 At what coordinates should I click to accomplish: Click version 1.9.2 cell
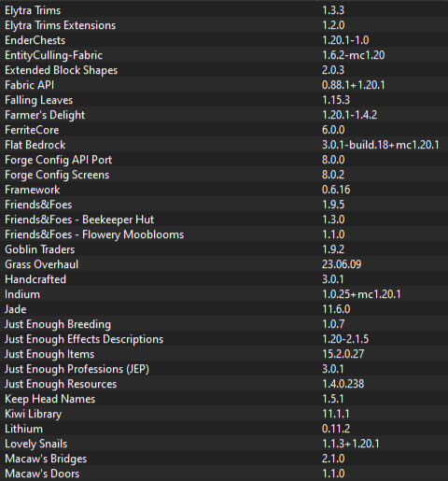tap(333, 249)
